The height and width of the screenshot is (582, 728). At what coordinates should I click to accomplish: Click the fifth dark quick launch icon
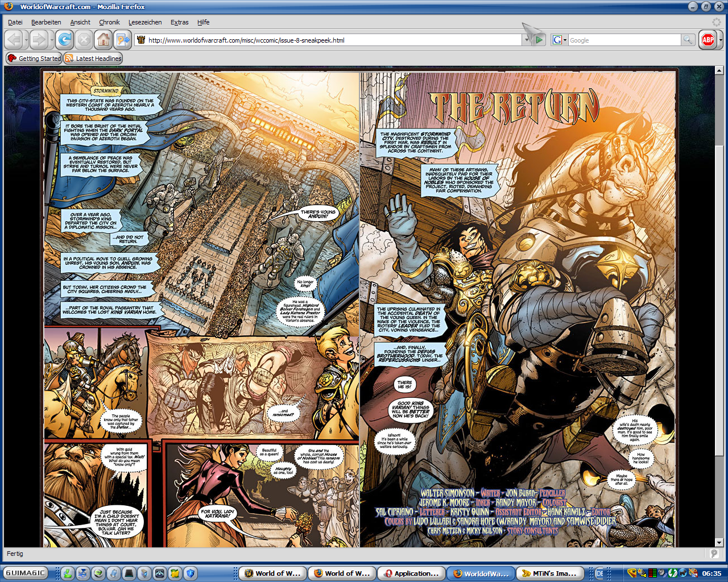click(129, 573)
